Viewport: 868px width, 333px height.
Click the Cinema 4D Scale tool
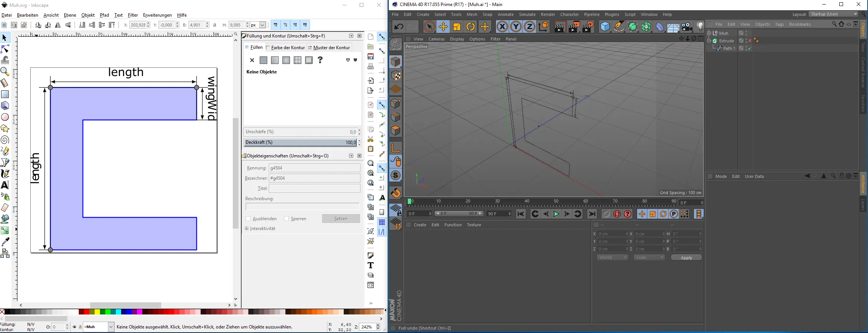point(457,27)
